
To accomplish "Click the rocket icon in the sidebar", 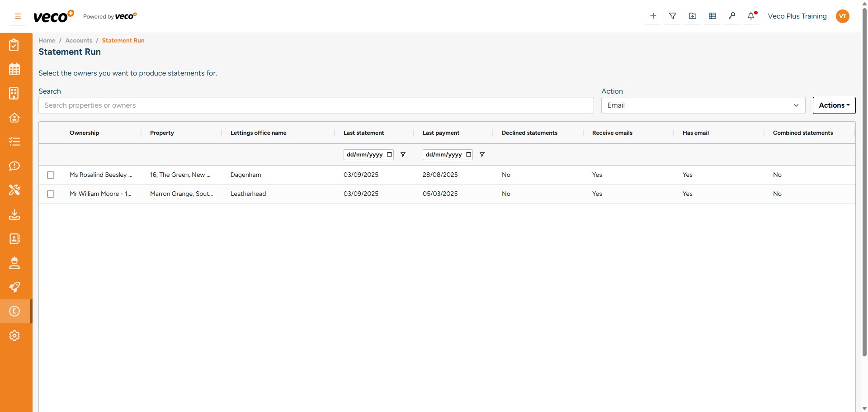I will pyautogui.click(x=14, y=287).
